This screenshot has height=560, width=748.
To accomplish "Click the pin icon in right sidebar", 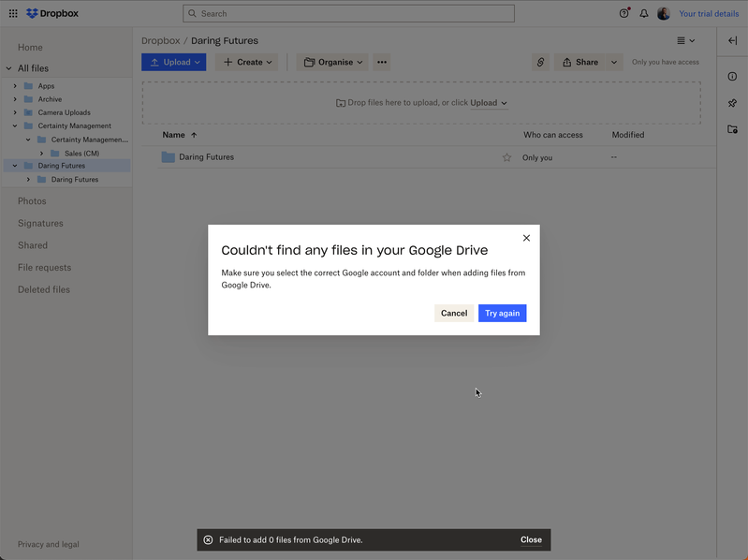I will point(732,103).
